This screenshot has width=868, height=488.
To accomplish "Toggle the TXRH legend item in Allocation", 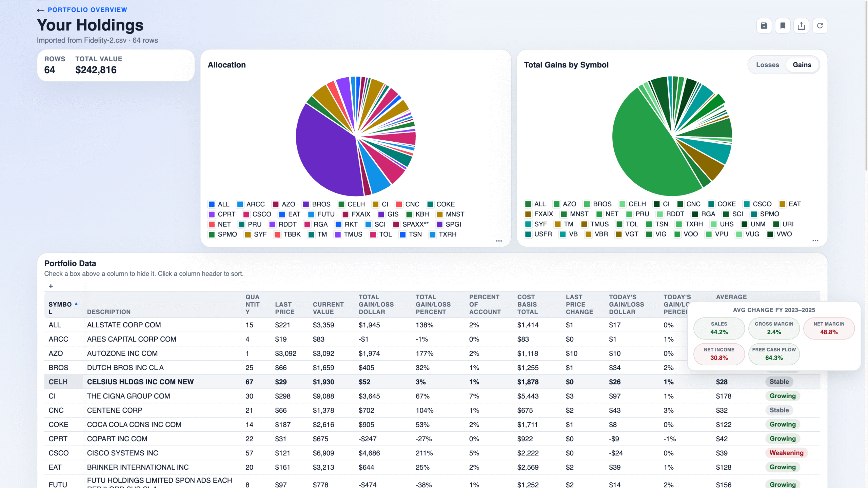I will tap(443, 235).
